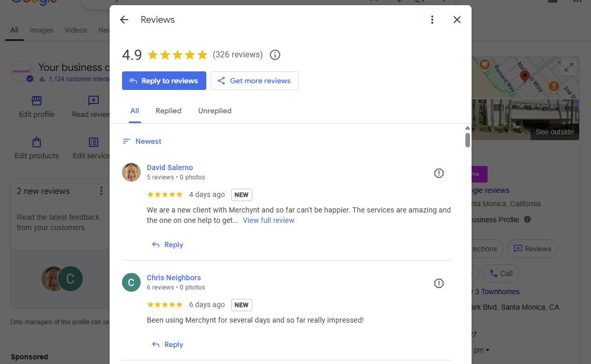Screen dimensions: 591x364
Task: Expand View full review link
Action: click(268, 220)
